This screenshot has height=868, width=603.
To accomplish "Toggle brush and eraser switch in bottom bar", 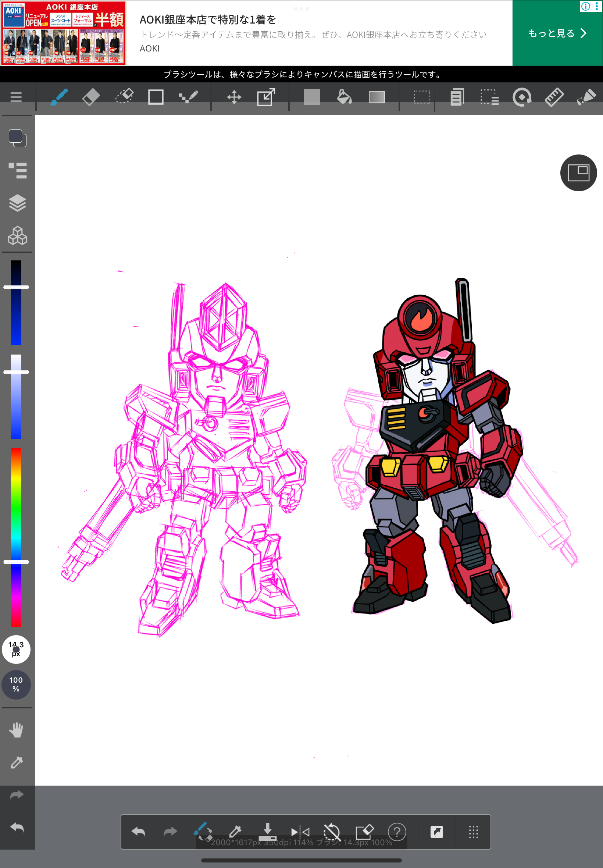I will [203, 831].
